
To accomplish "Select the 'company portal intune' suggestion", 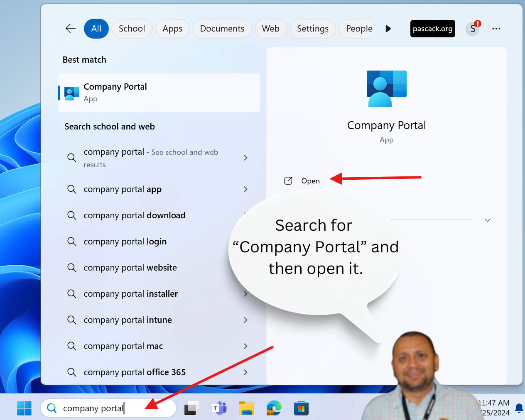I will coord(128,320).
